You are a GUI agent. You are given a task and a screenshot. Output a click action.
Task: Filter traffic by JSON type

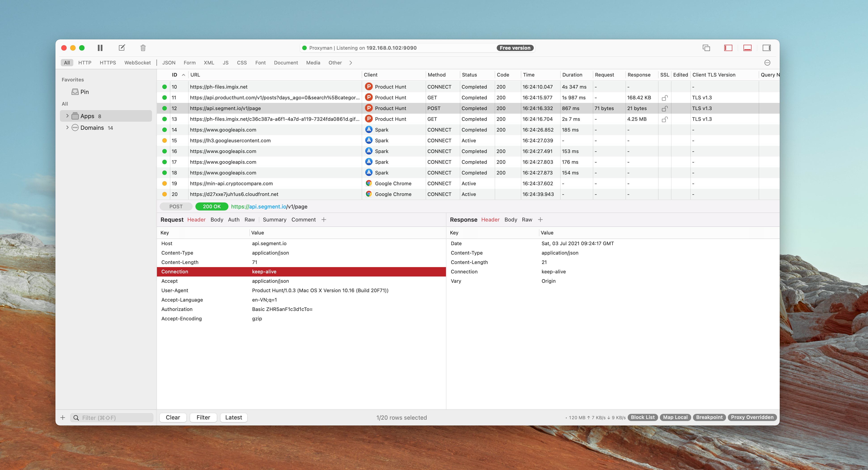pyautogui.click(x=169, y=63)
